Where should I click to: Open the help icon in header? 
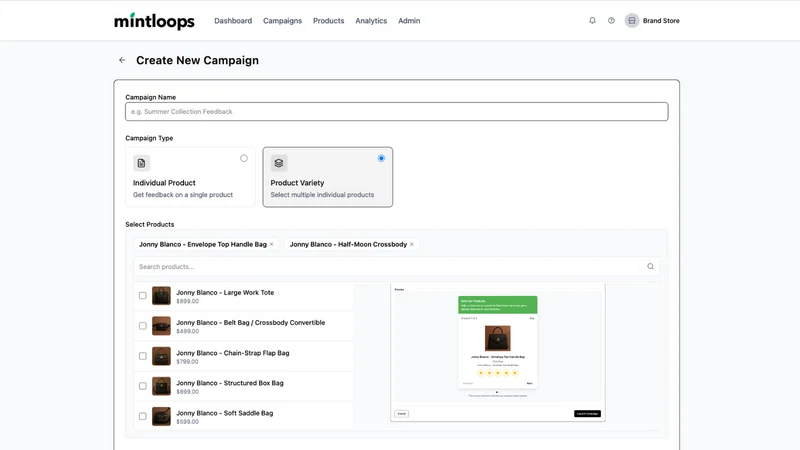(x=611, y=20)
